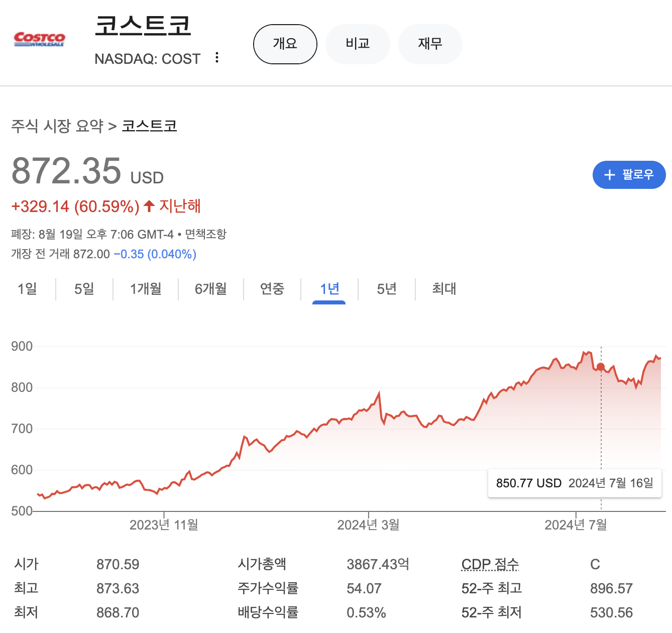This screenshot has width=672, height=633.
Task: Switch chart range to 1일
Action: point(28,289)
